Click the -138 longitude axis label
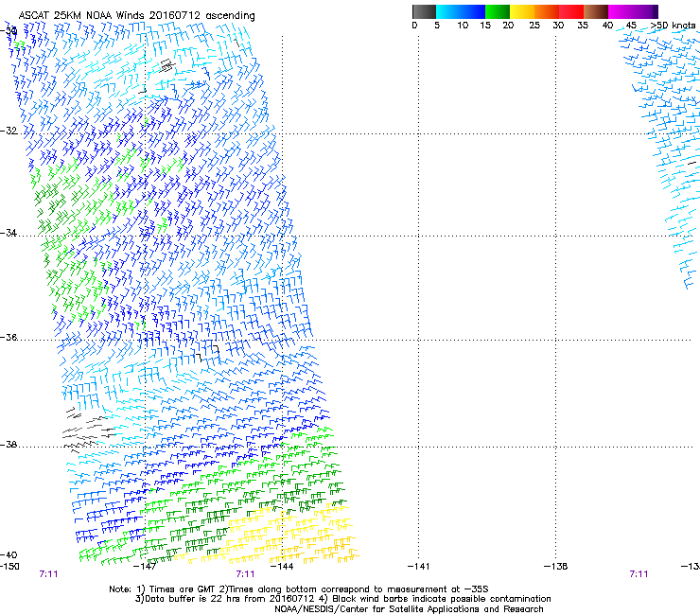Screen dimensions: 700x615 pos(556,567)
